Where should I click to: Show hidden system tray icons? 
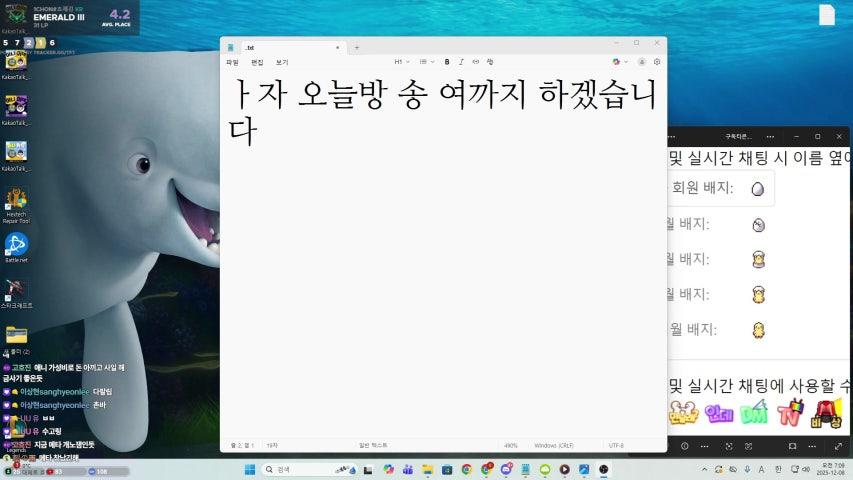tap(704, 469)
